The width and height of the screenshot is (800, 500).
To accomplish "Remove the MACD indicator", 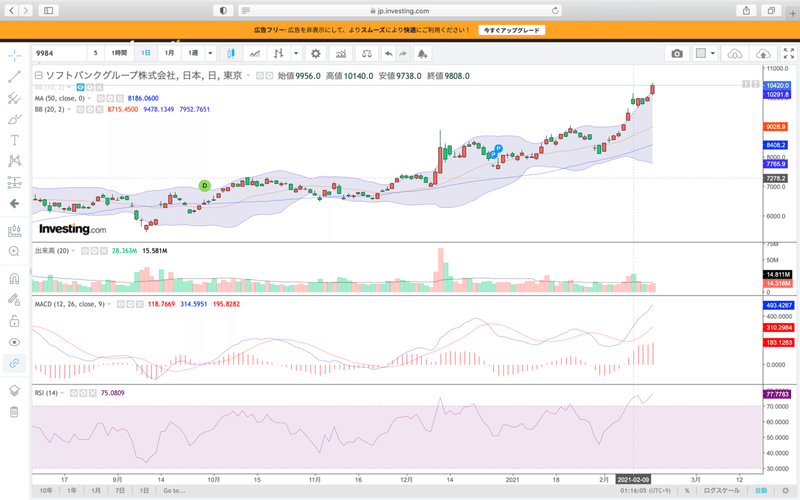I will 139,304.
